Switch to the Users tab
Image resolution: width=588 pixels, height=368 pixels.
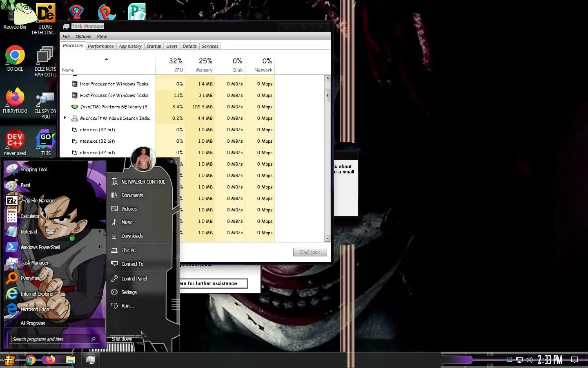coord(171,46)
